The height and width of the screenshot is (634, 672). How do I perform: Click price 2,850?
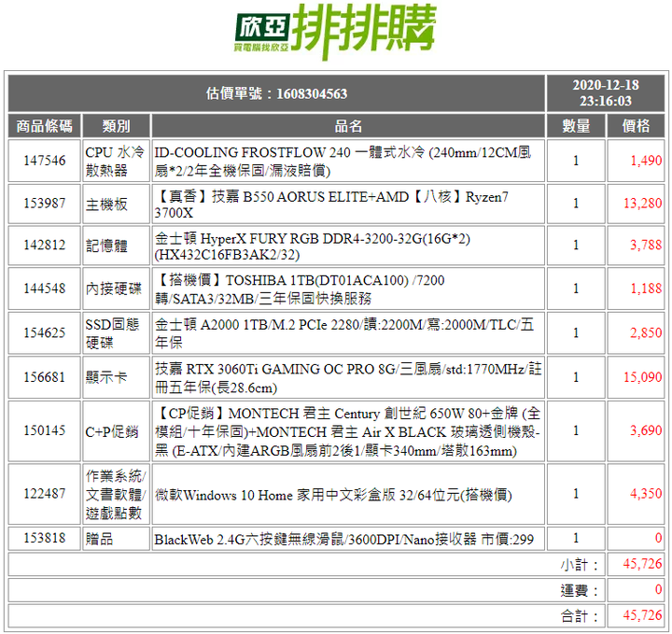click(646, 332)
